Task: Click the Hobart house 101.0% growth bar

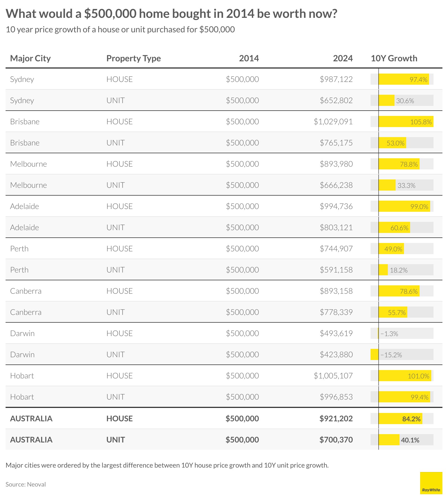Action: point(405,376)
